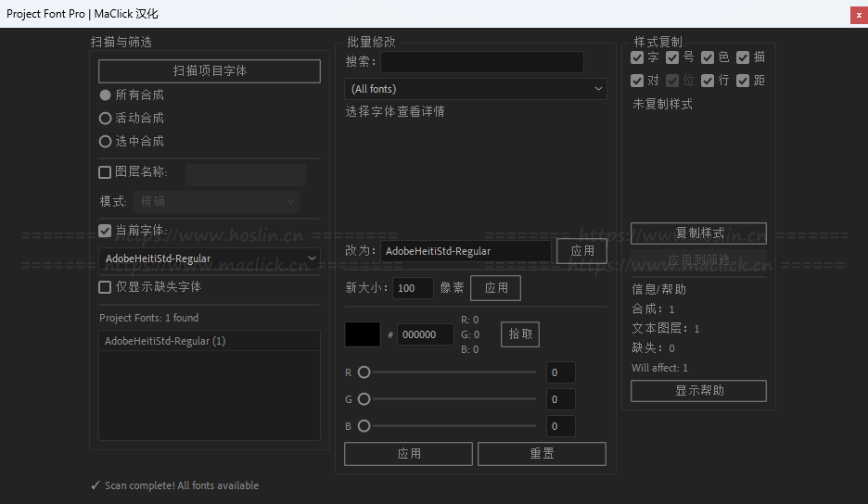Viewport: 868px width, 504px height.
Task: Enable the 图层名称 checkbox
Action: (x=106, y=172)
